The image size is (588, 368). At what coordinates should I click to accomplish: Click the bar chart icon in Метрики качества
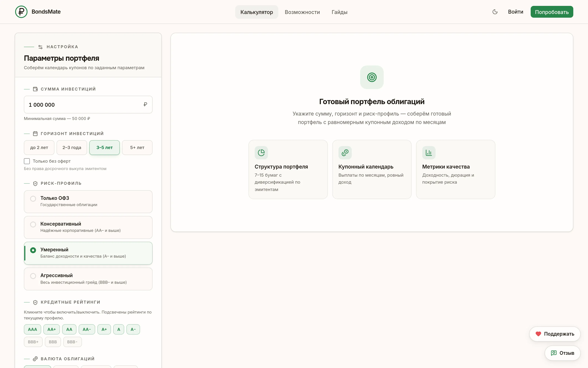(429, 153)
